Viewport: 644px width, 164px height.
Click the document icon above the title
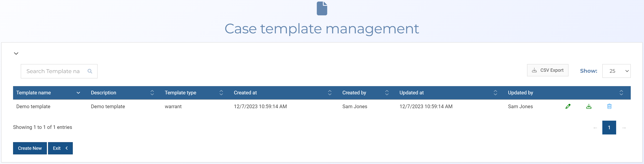322,8
